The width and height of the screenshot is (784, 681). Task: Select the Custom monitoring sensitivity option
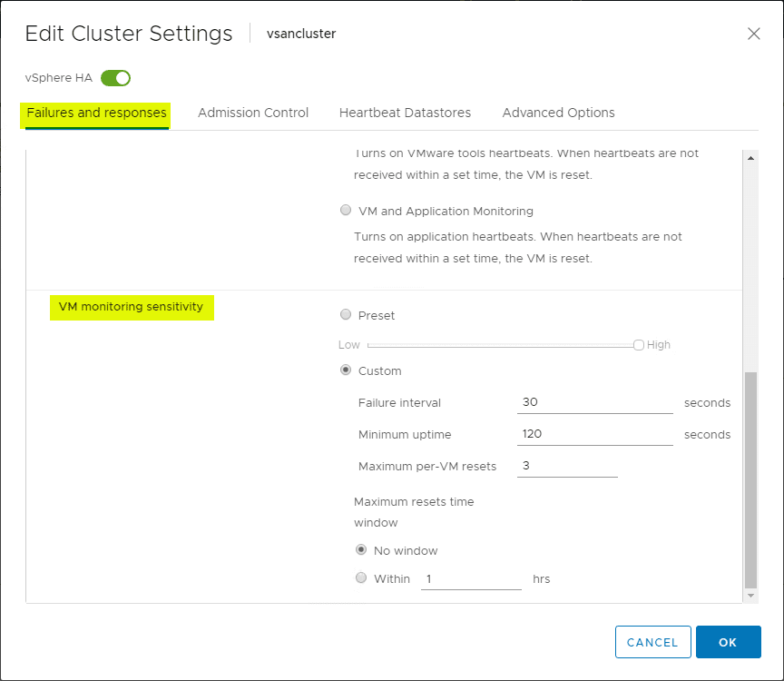346,370
